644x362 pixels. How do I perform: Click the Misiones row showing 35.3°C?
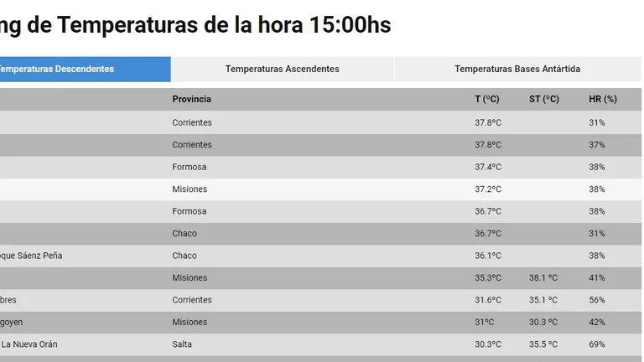pyautogui.click(x=321, y=278)
